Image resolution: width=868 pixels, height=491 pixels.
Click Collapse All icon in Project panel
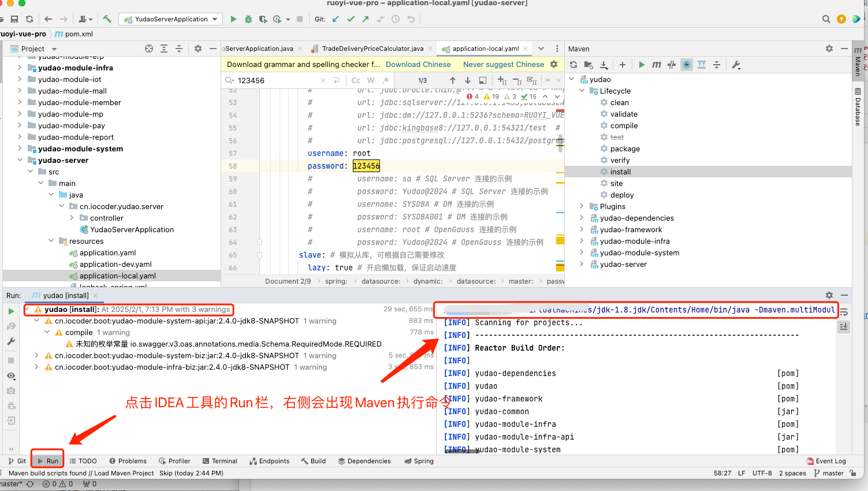pos(179,49)
